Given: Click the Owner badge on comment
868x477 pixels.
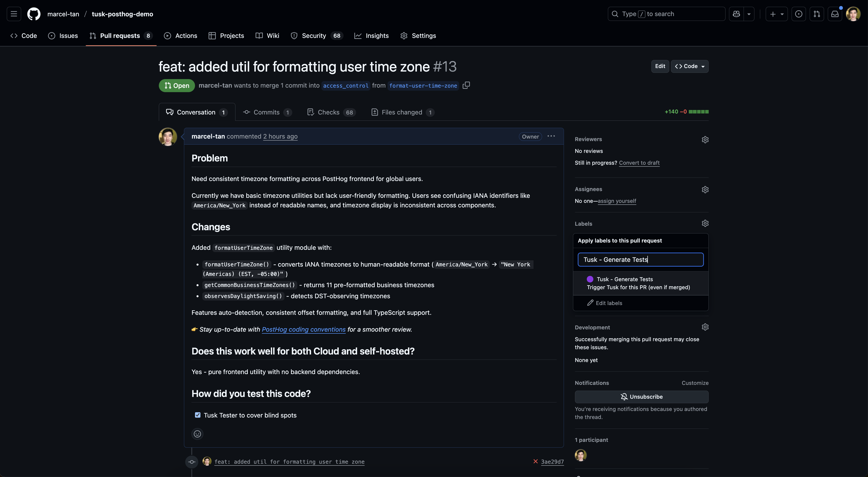Looking at the screenshot, I should point(530,136).
